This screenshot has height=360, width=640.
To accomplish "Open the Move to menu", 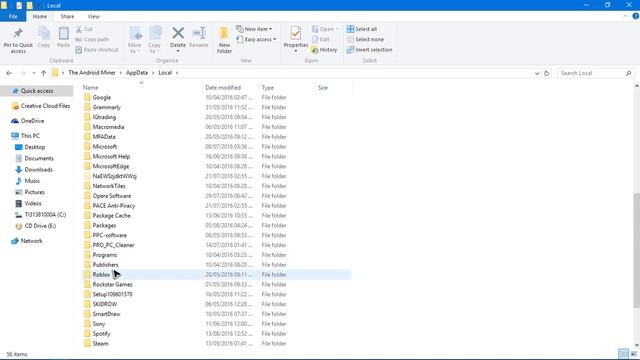I will [135, 40].
